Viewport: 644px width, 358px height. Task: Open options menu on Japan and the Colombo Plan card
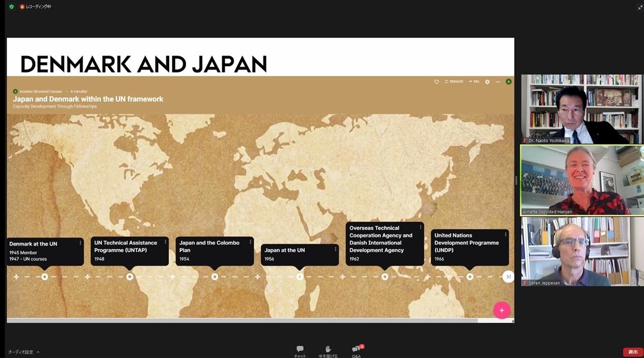click(x=251, y=242)
